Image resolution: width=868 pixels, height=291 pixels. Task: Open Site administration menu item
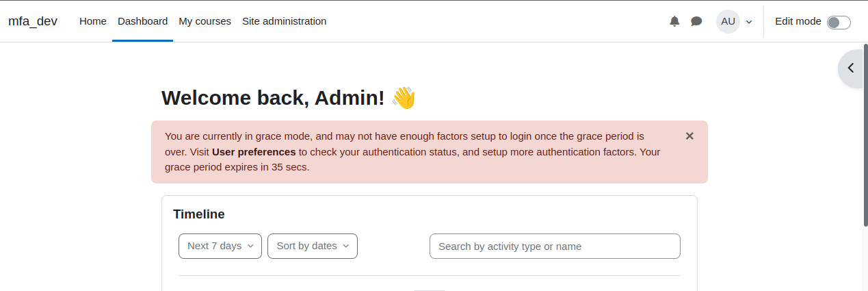pos(284,21)
